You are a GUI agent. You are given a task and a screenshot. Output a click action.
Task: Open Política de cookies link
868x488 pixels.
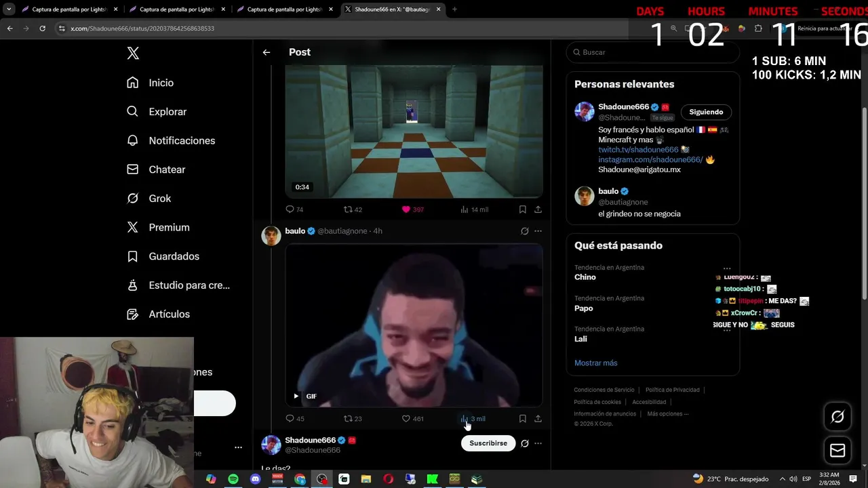[x=597, y=402]
